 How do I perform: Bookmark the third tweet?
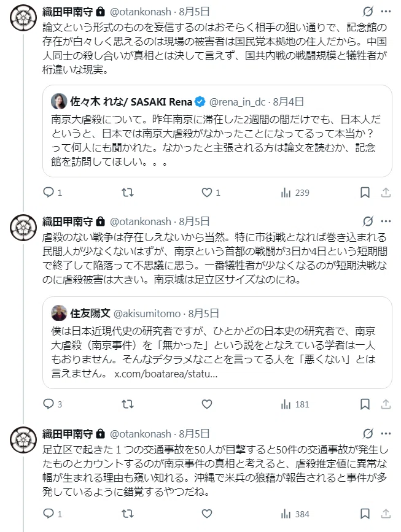point(365,514)
